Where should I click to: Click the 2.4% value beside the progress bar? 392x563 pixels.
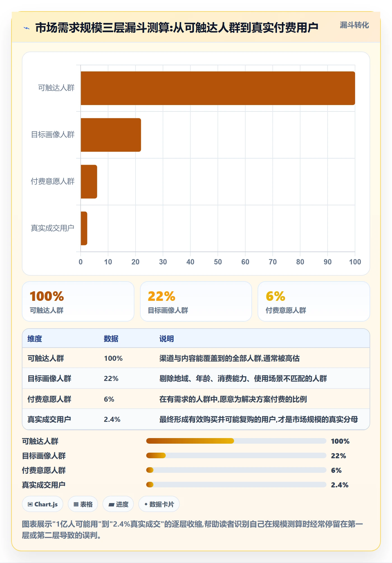point(340,485)
